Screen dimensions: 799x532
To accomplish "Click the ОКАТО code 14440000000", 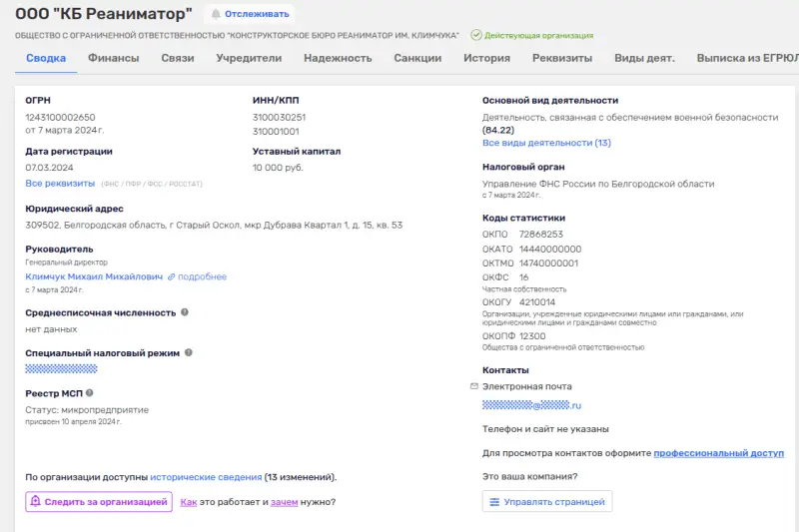I will (x=550, y=249).
